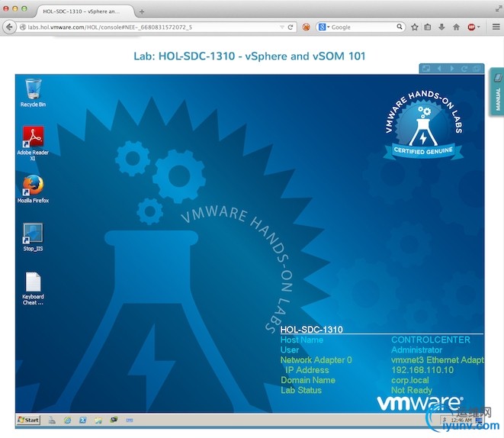The height and width of the screenshot is (438, 504).
Task: Go back with the browser back button
Action: click(x=9, y=27)
